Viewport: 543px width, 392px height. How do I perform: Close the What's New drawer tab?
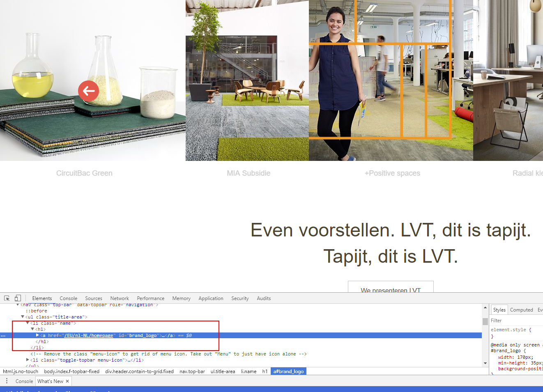coord(67,381)
